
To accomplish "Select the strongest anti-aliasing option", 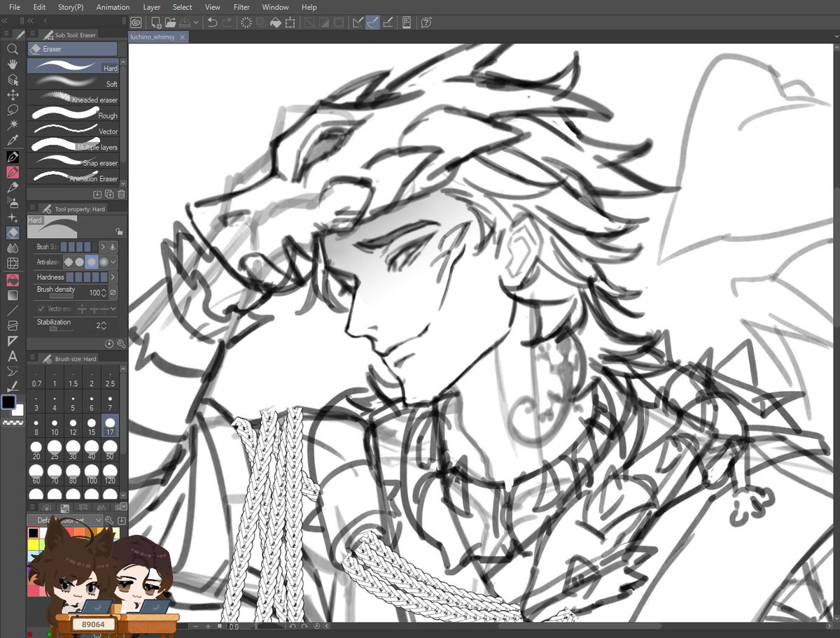I will coord(103,262).
